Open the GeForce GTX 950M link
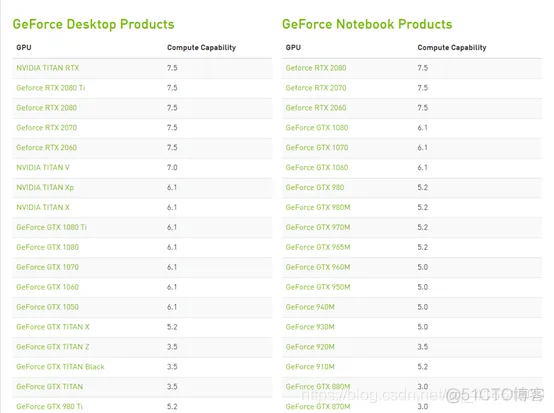Viewport: 554px width, 413px height. [x=318, y=287]
